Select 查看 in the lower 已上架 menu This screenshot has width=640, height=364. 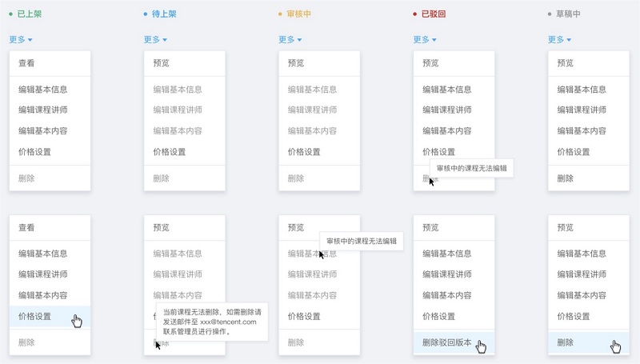click(26, 228)
